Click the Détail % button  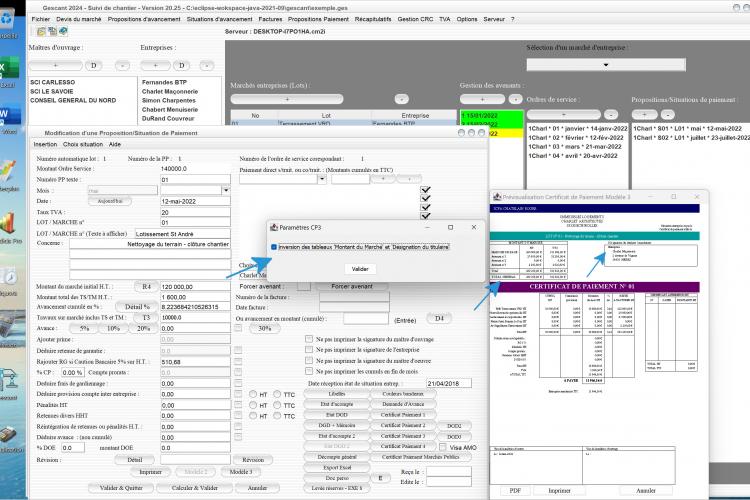137,307
